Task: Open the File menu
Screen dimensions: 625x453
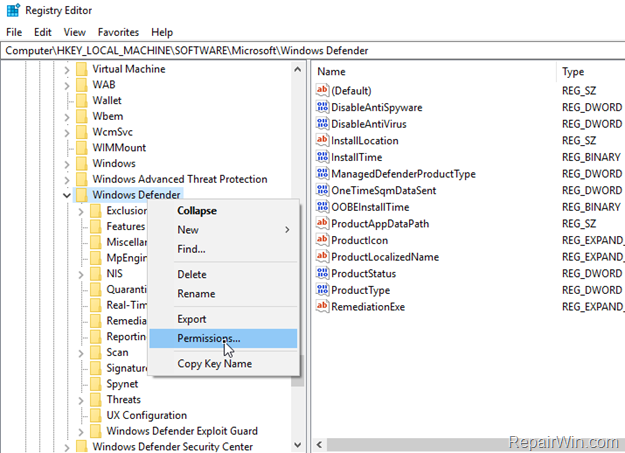Action: pyautogui.click(x=14, y=32)
